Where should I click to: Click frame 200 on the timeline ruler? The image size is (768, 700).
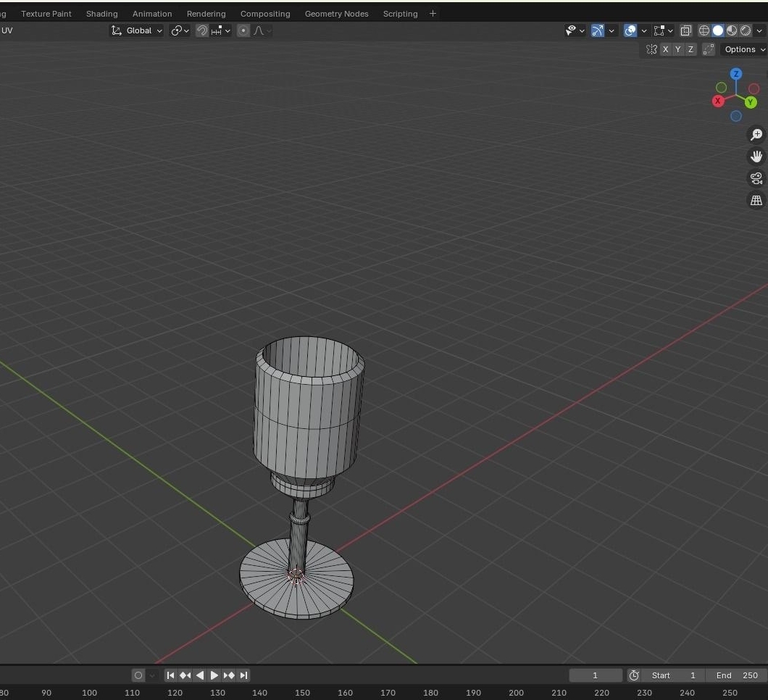pos(517,693)
